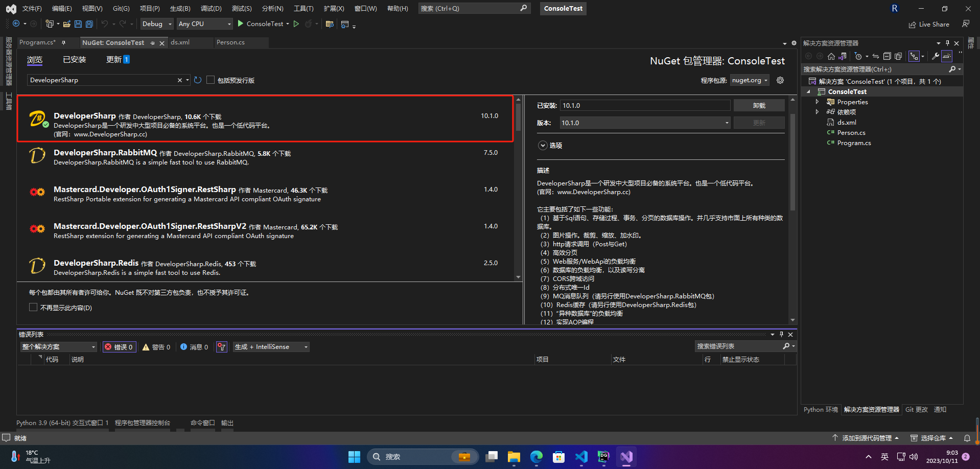Save the current file
Image resolution: width=980 pixels, height=469 pixels.
tap(78, 24)
